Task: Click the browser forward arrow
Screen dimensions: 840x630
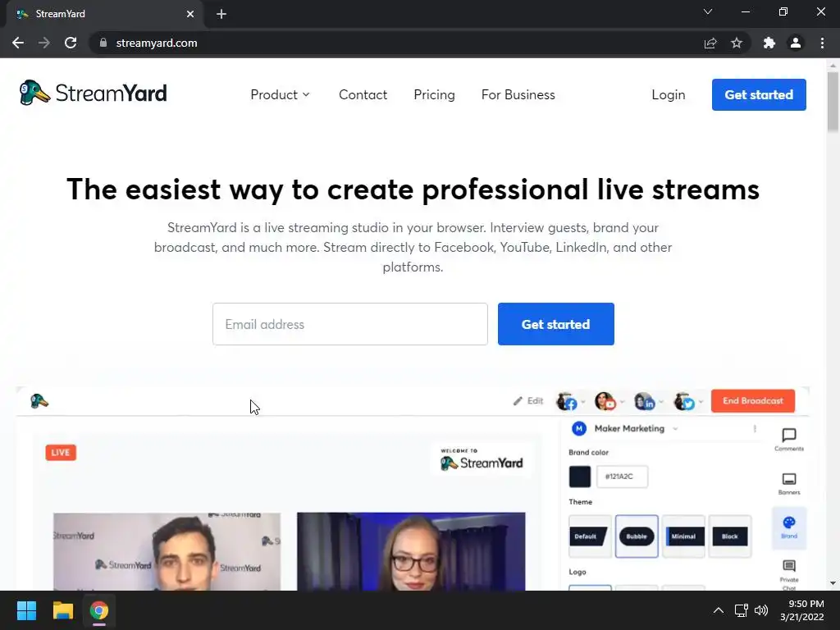Action: tap(44, 43)
